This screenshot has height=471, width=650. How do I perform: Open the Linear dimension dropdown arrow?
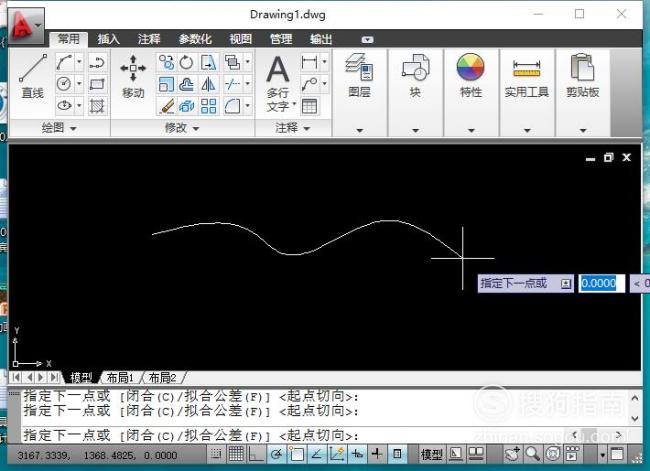click(x=325, y=62)
